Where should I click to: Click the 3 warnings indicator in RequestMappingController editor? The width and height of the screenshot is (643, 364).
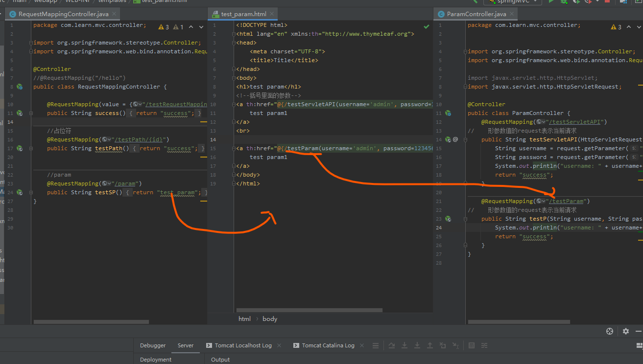coord(164,27)
